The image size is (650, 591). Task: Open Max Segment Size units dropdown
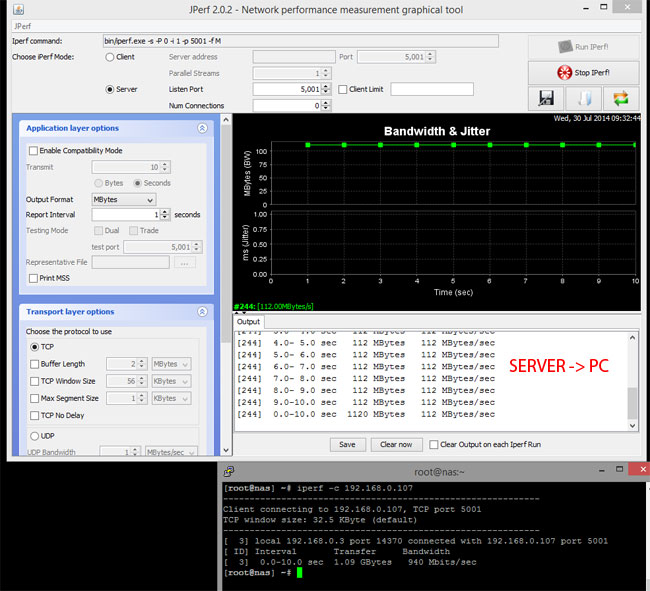click(x=171, y=398)
